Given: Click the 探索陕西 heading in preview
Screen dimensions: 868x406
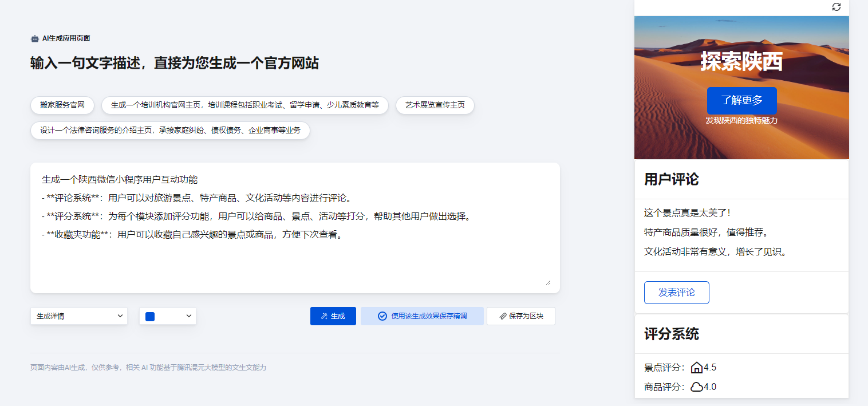Looking at the screenshot, I should pyautogui.click(x=741, y=62).
